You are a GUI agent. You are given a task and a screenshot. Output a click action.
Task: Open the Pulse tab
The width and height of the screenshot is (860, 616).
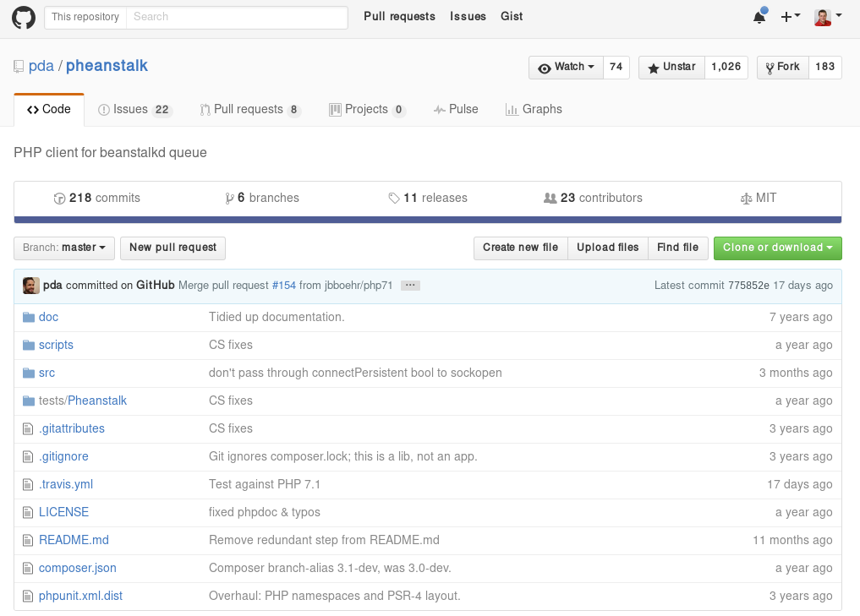click(x=456, y=110)
